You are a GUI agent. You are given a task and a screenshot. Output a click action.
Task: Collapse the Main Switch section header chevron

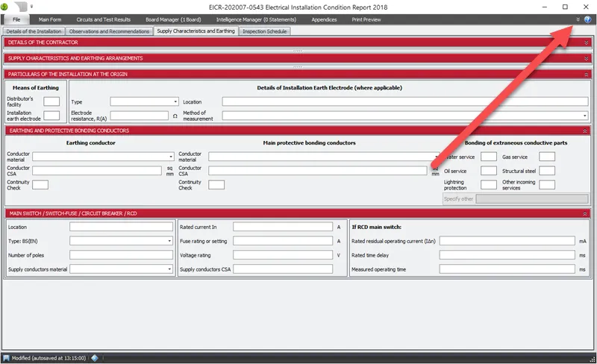click(587, 213)
